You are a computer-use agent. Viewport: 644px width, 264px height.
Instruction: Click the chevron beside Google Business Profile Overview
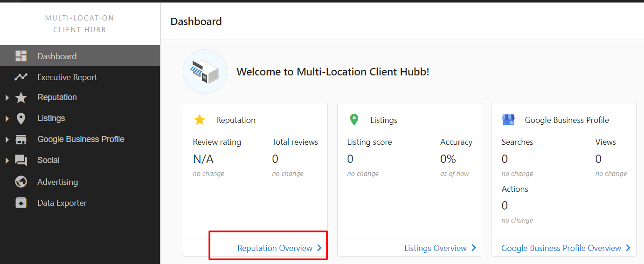(628, 248)
